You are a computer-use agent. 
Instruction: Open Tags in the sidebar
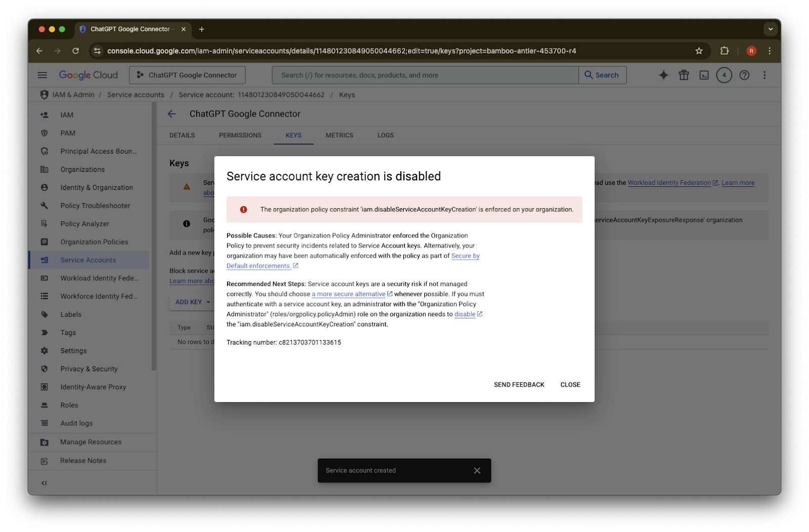point(68,333)
